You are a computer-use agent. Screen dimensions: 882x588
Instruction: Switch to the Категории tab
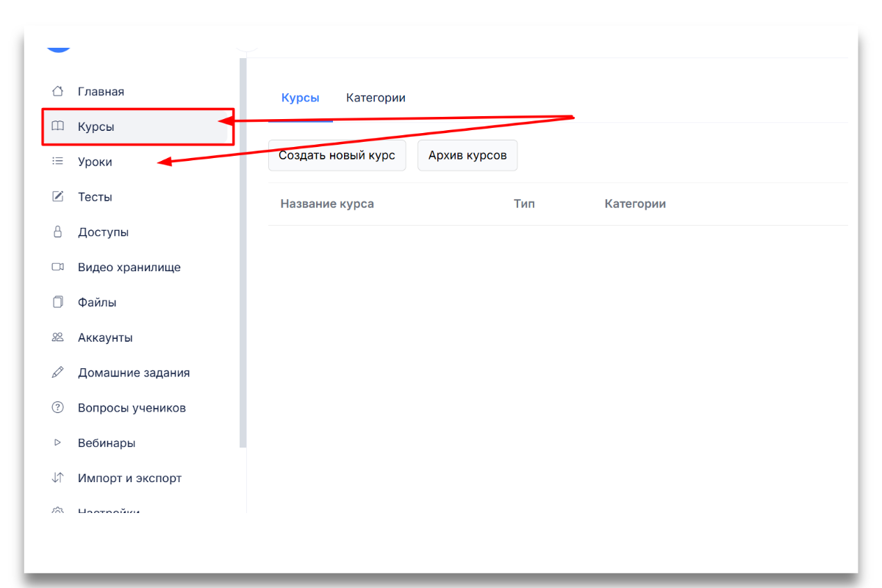click(x=376, y=98)
